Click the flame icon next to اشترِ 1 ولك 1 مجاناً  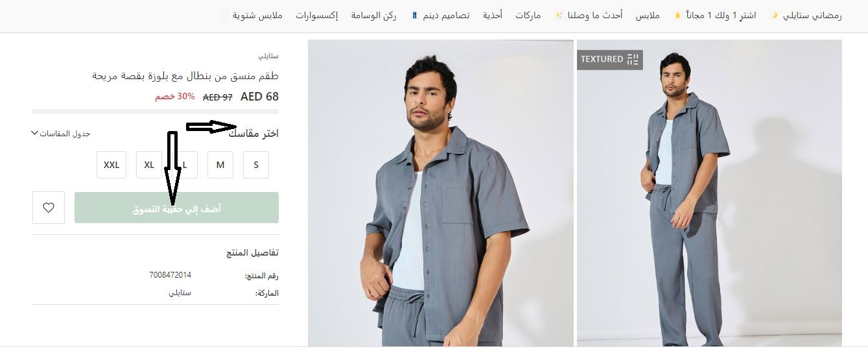coord(677,15)
